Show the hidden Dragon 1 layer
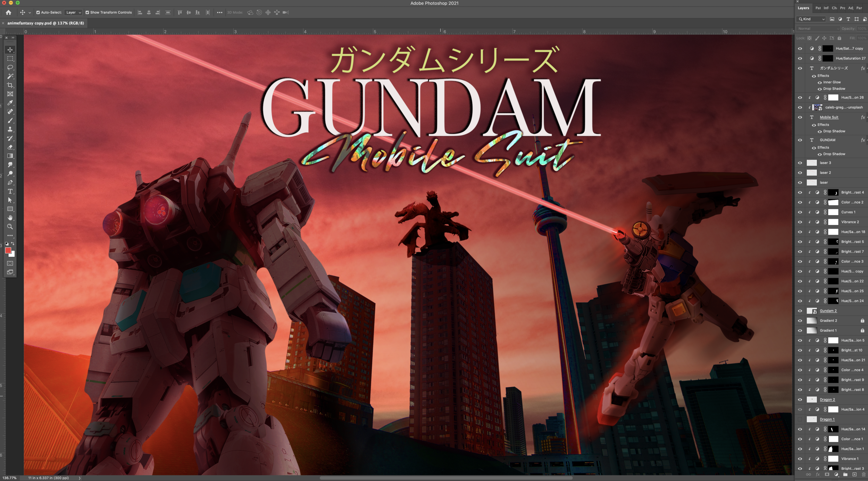868x481 pixels. tap(800, 419)
